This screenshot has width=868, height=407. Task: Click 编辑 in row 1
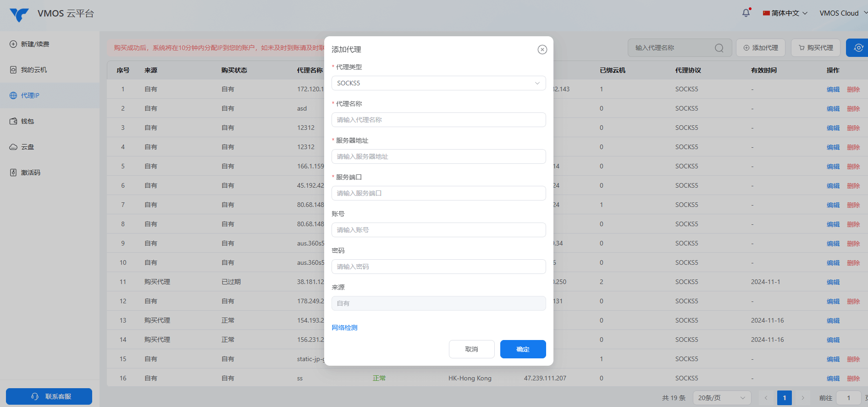coord(833,89)
